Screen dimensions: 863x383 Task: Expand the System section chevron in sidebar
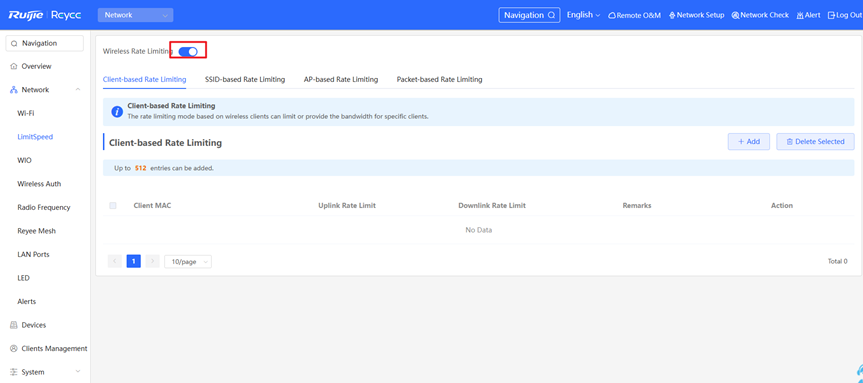click(78, 372)
